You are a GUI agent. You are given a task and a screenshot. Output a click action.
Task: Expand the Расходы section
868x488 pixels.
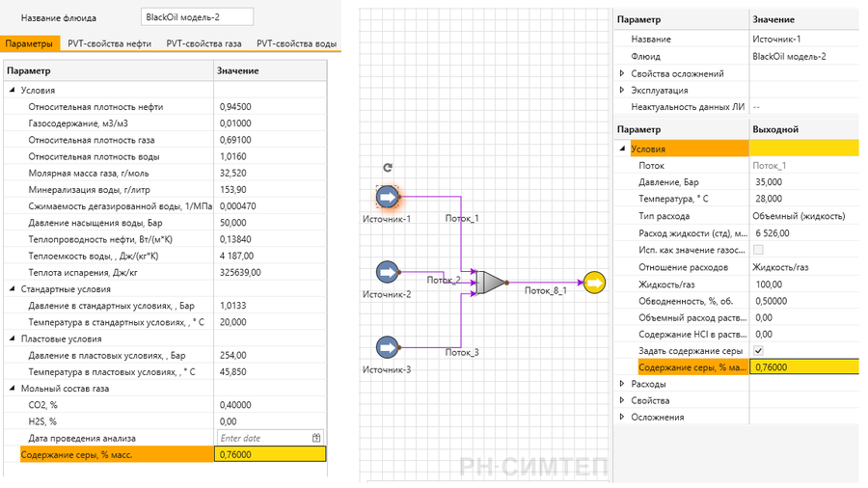[622, 384]
